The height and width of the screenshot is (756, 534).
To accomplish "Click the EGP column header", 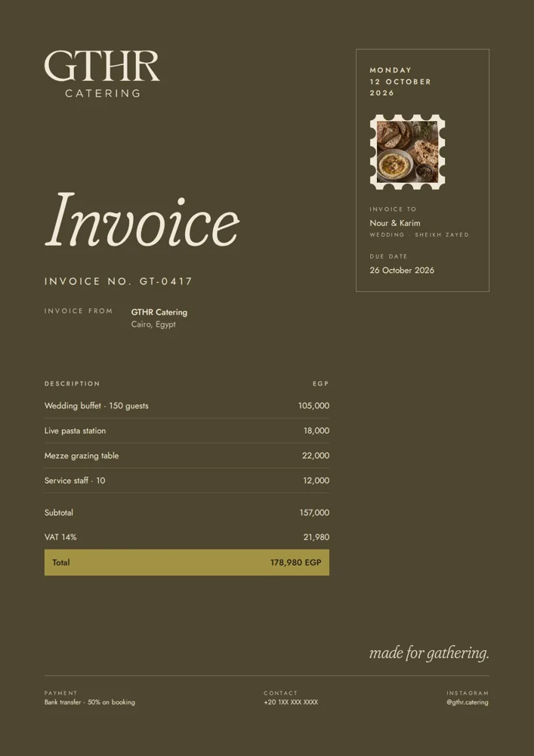I will click(x=321, y=384).
